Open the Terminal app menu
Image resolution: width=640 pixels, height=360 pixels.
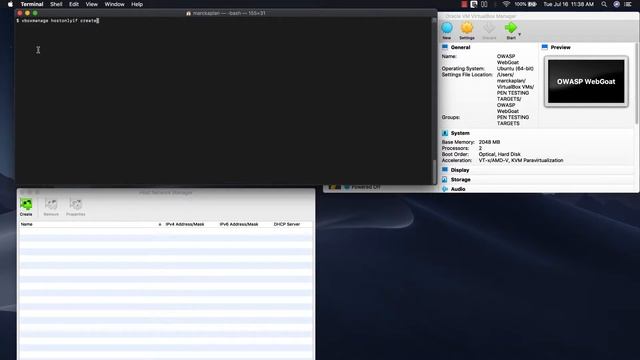(x=32, y=4)
